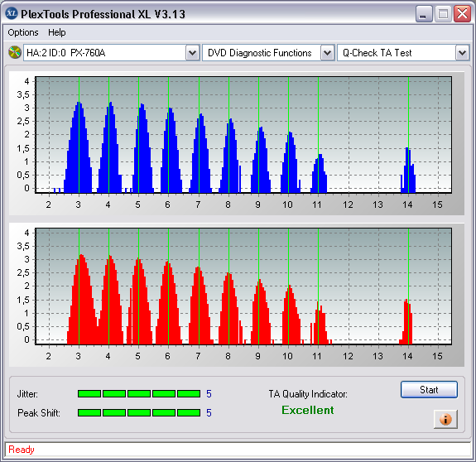Start the TA test
The height and width of the screenshot is (462, 476).
[x=429, y=390]
